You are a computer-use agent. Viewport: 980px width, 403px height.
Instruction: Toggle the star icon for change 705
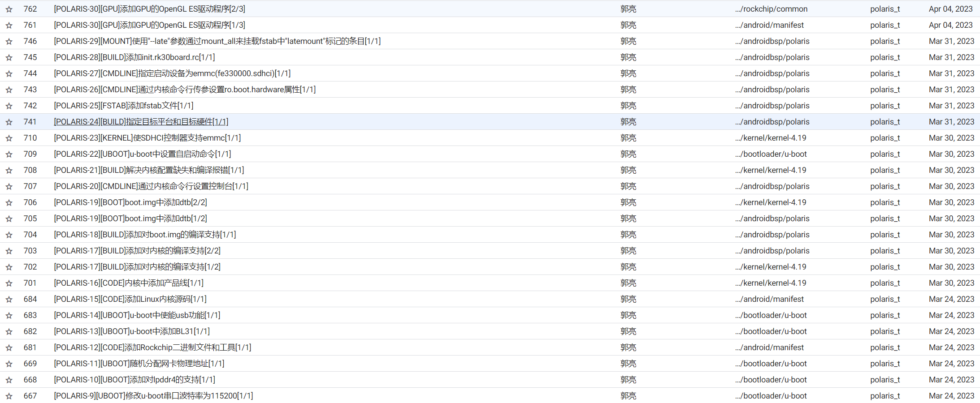point(9,219)
